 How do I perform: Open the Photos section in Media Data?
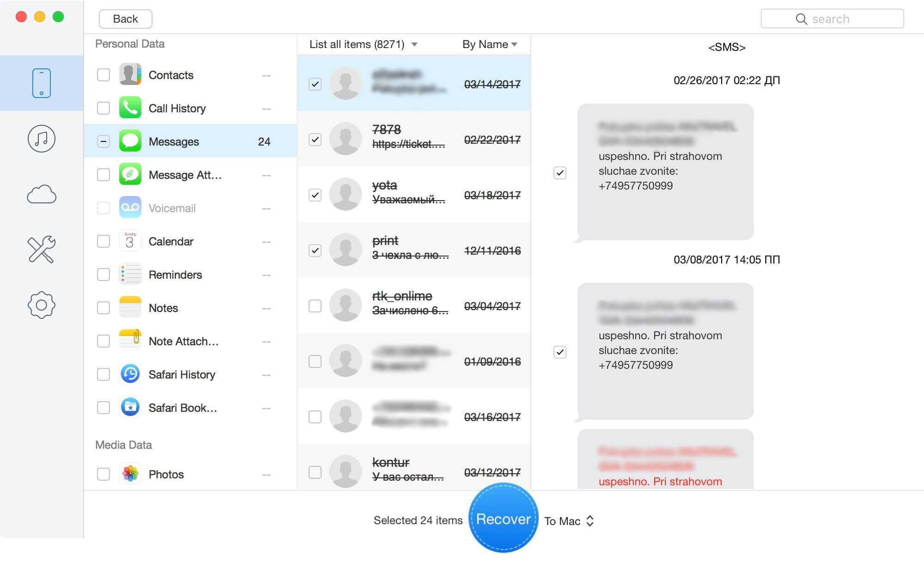point(167,474)
